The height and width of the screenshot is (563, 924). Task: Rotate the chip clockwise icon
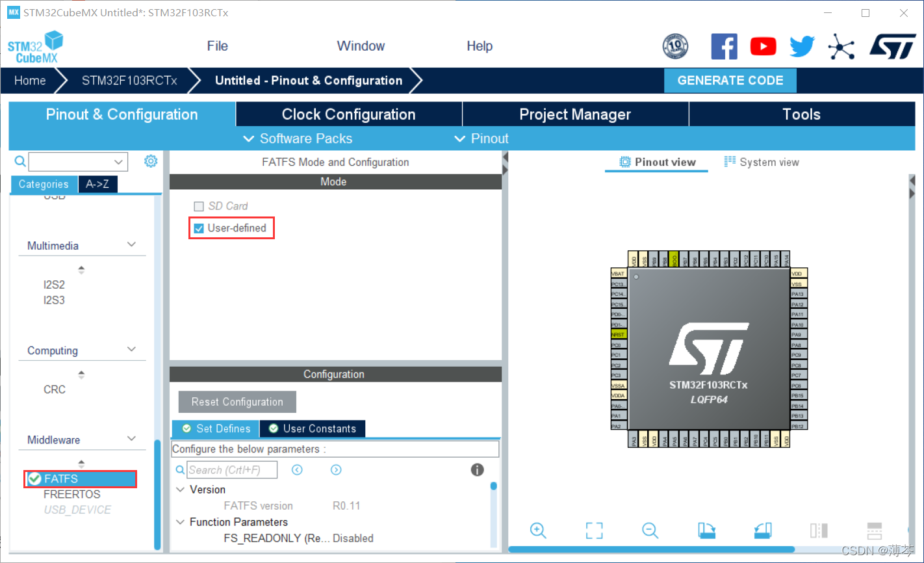(707, 530)
